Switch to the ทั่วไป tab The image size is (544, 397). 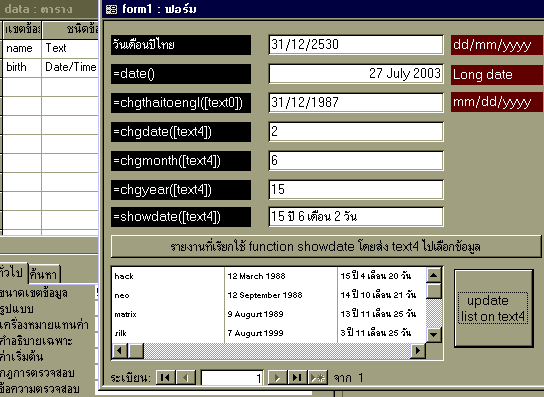(x=12, y=272)
